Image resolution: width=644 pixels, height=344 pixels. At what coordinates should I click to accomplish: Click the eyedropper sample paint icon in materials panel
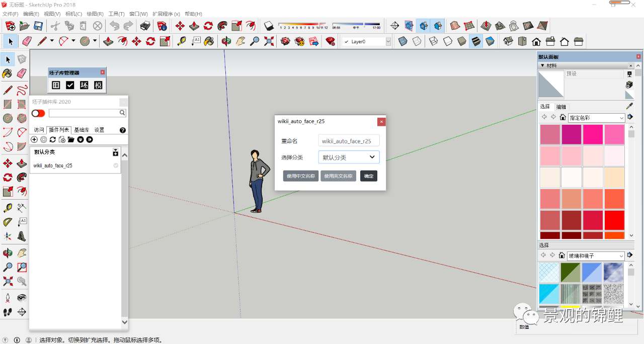(x=629, y=106)
